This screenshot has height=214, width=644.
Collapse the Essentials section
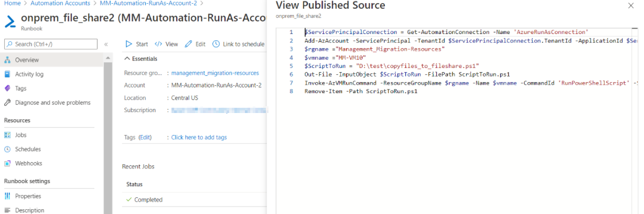(141, 59)
